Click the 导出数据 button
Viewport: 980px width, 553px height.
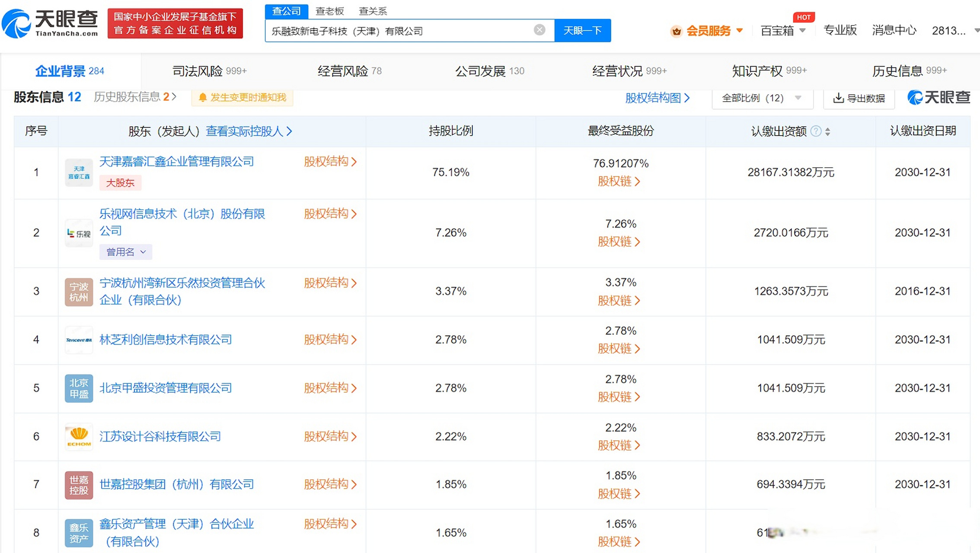pyautogui.click(x=859, y=98)
